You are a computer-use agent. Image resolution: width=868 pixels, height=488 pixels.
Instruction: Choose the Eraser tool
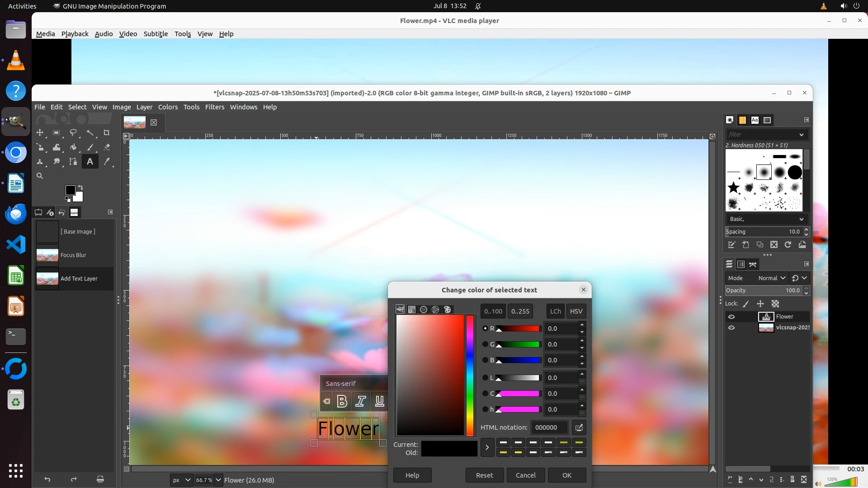coord(107,147)
